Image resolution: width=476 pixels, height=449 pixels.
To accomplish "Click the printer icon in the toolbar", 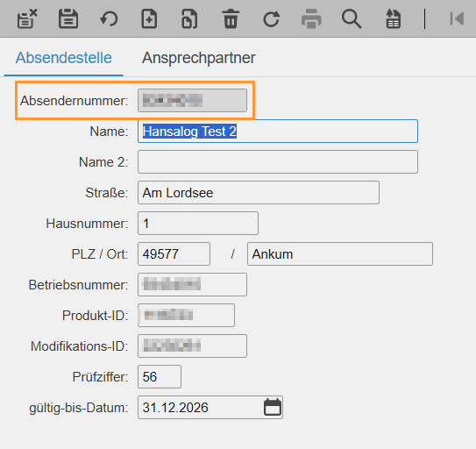I will (311, 18).
